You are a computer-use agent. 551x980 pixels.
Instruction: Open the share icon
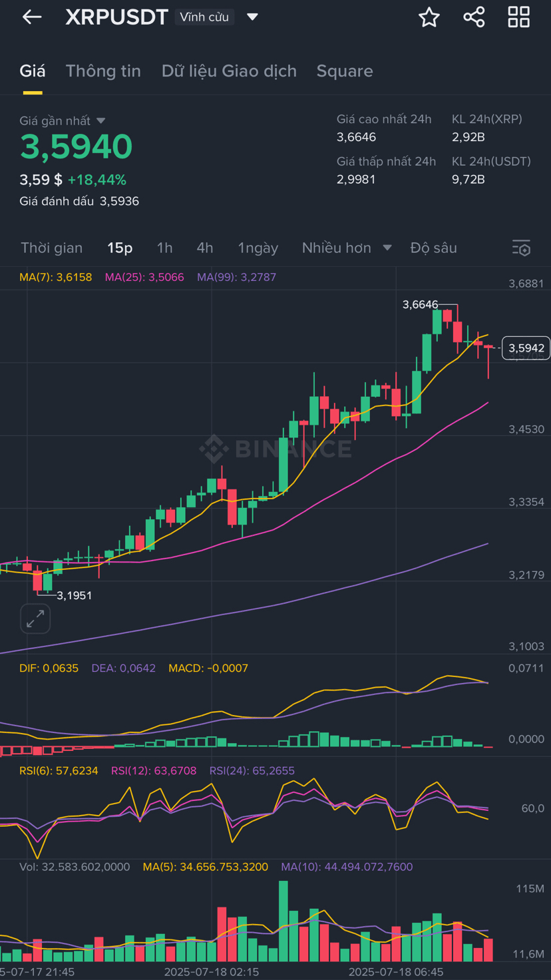pyautogui.click(x=474, y=17)
